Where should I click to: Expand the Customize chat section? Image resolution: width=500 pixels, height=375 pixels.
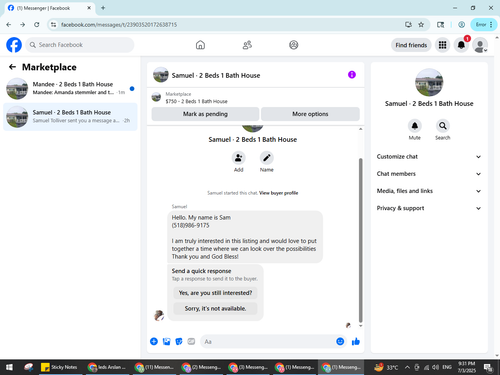click(x=429, y=157)
